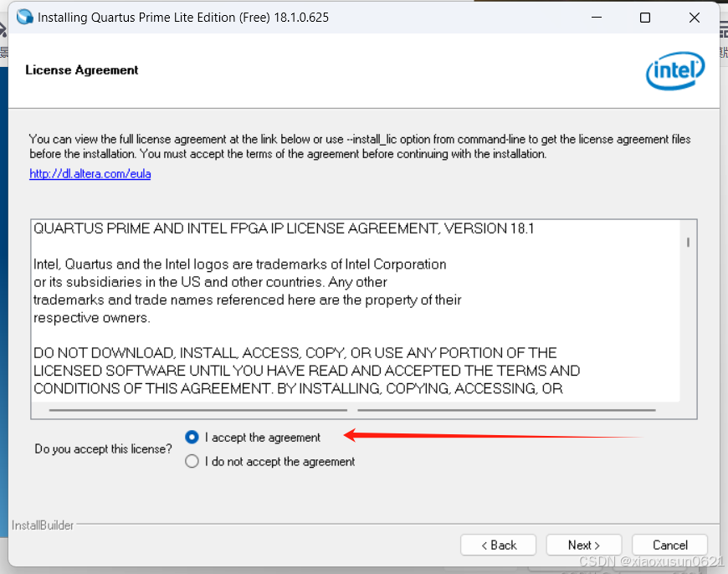
Task: Open the dl.altera.com/eula link
Action: [x=90, y=174]
